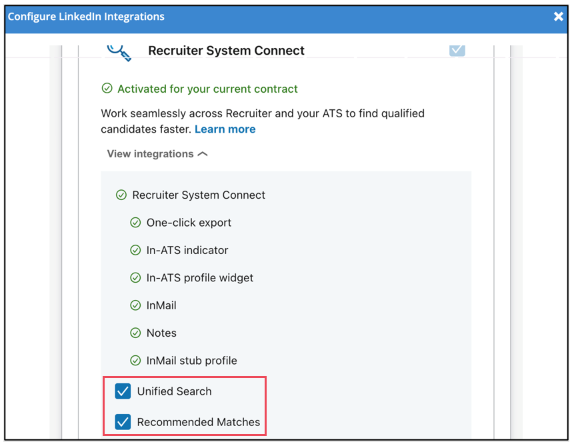573x446 pixels.
Task: Click the Recruiter System Connect heading
Action: point(226,50)
